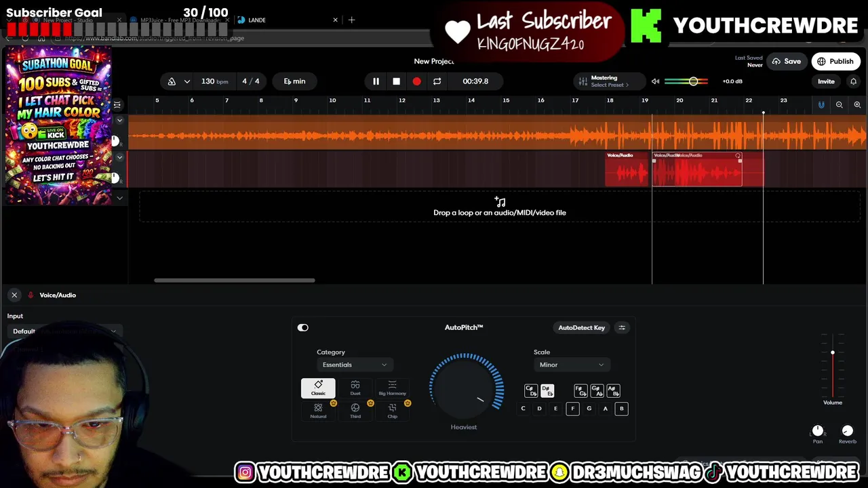This screenshot has height=488, width=868.
Task: Open the metronome options chevron
Action: click(186, 81)
